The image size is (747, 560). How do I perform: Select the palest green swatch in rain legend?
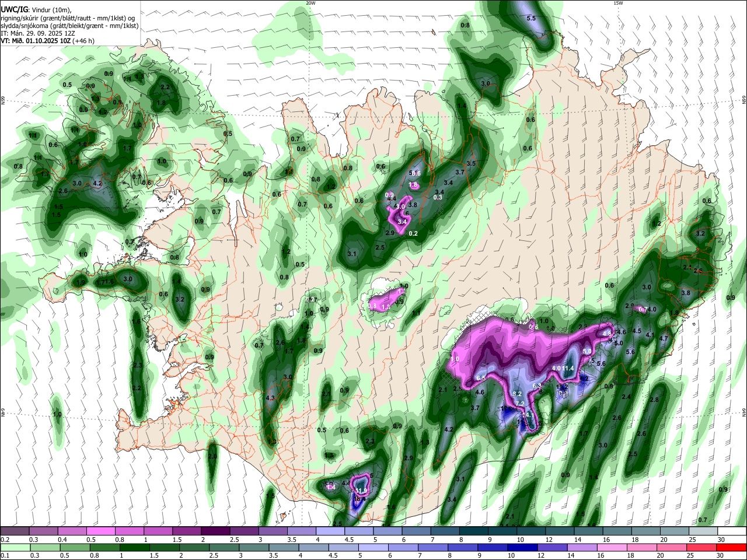pyautogui.click(x=15, y=547)
